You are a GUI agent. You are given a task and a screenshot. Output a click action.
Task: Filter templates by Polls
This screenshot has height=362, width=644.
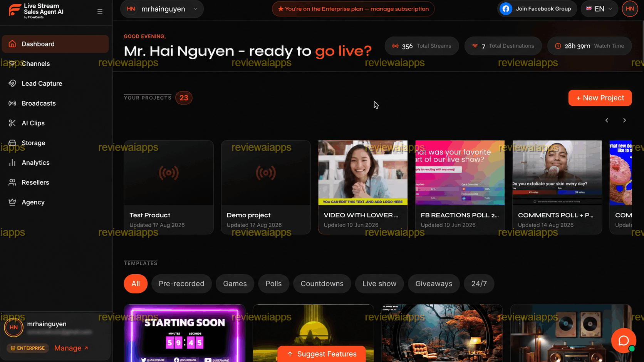pos(273,284)
